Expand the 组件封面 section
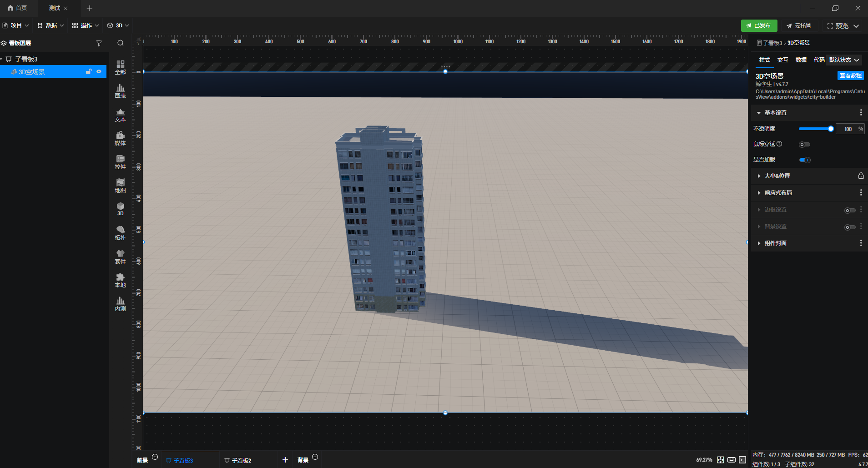 point(758,243)
